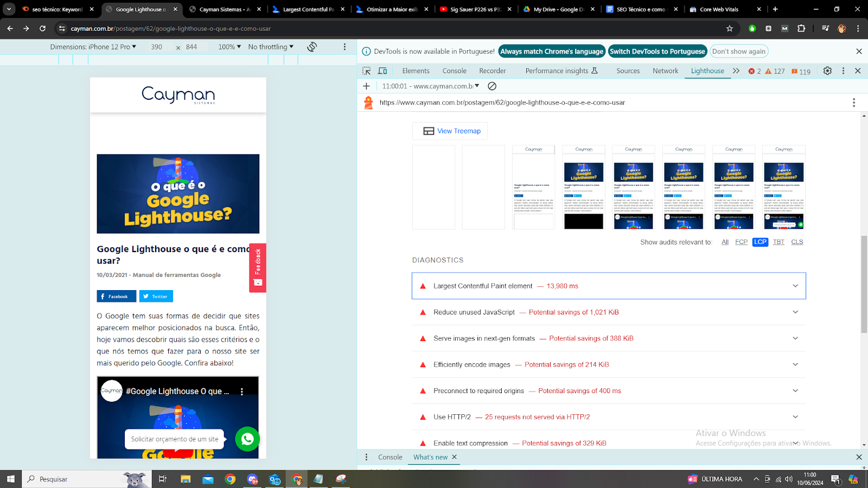Click the warnings count badge 127
Image resolution: width=868 pixels, height=488 pixels.
775,71
